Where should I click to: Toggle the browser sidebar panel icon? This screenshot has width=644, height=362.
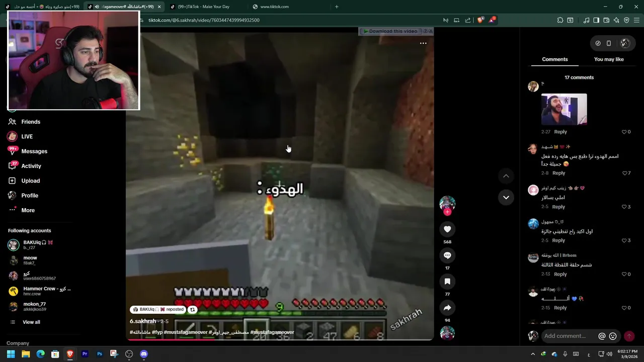(x=596, y=20)
